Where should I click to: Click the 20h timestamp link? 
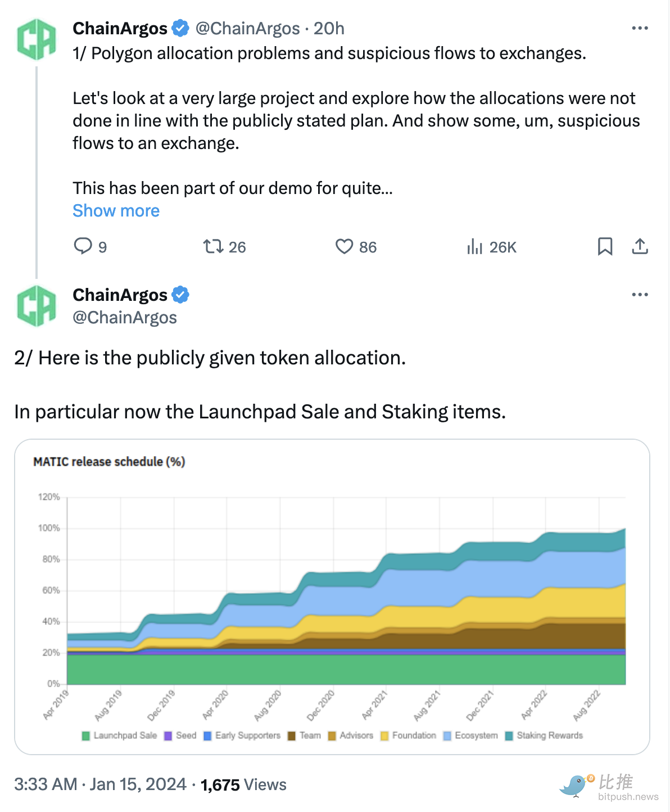329,29
